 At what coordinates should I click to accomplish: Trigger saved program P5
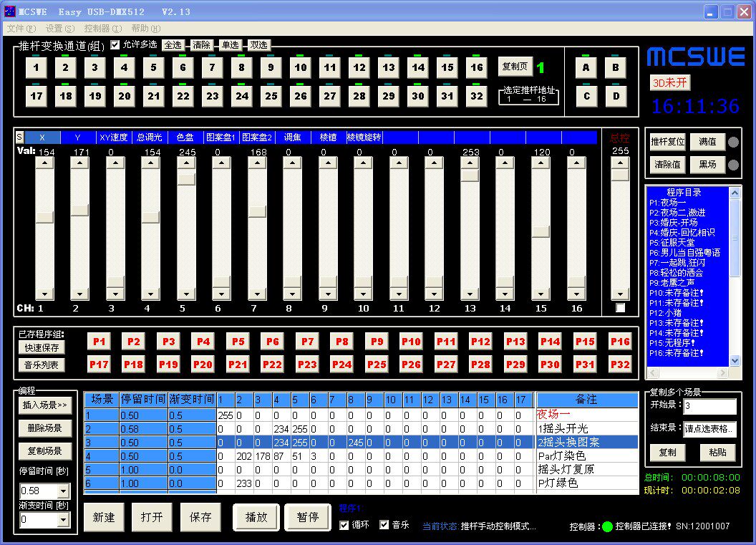(238, 342)
